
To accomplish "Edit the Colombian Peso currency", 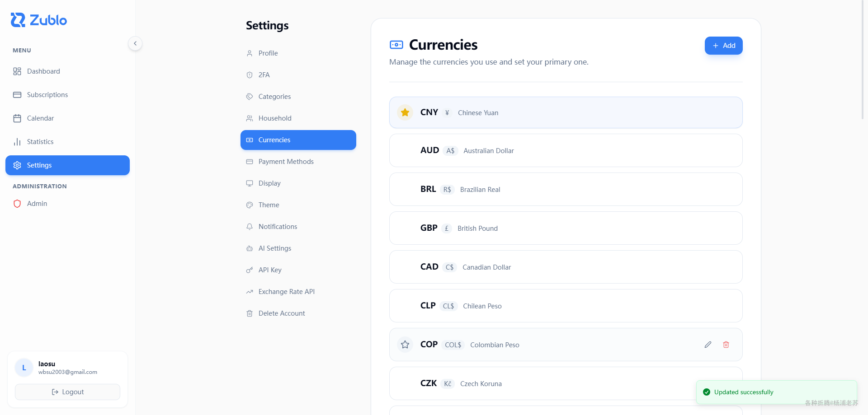I will pyautogui.click(x=708, y=345).
